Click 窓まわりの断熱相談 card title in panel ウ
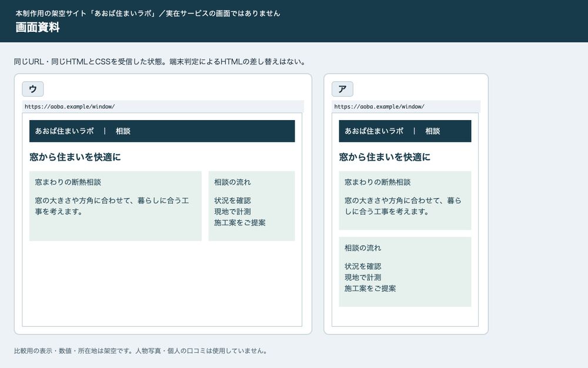 [x=68, y=182]
